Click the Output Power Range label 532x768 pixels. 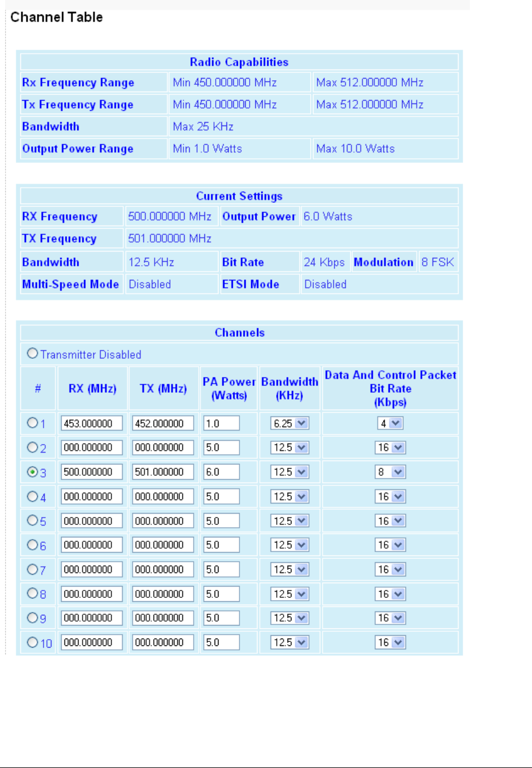pos(77,149)
